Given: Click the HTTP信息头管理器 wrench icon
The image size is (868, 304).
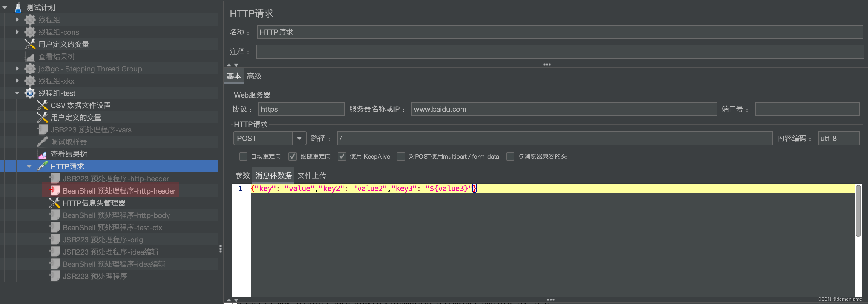Looking at the screenshot, I should point(54,203).
